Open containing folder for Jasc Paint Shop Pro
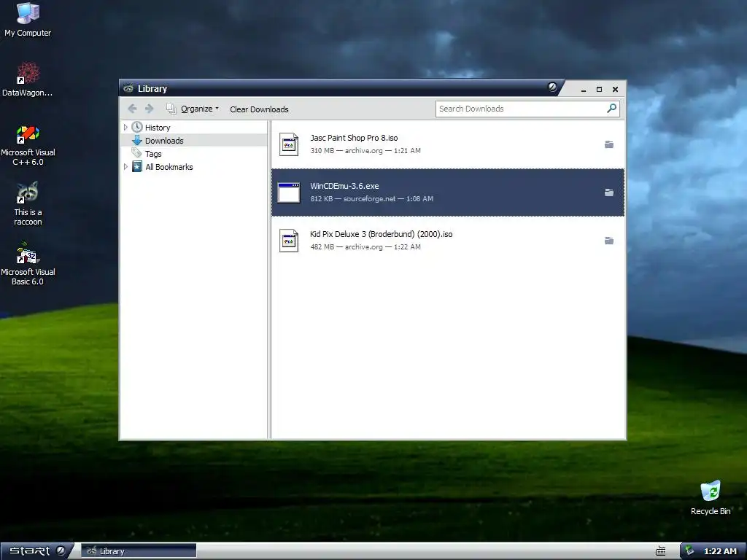 [609, 144]
